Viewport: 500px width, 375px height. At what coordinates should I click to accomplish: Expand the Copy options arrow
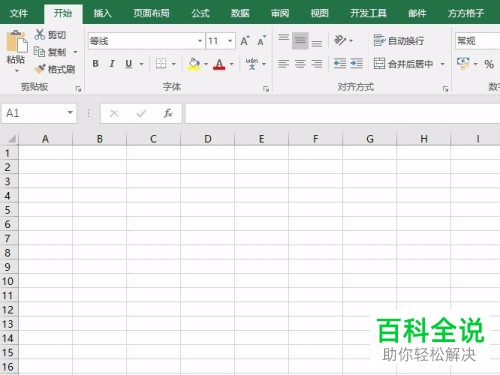coord(75,52)
